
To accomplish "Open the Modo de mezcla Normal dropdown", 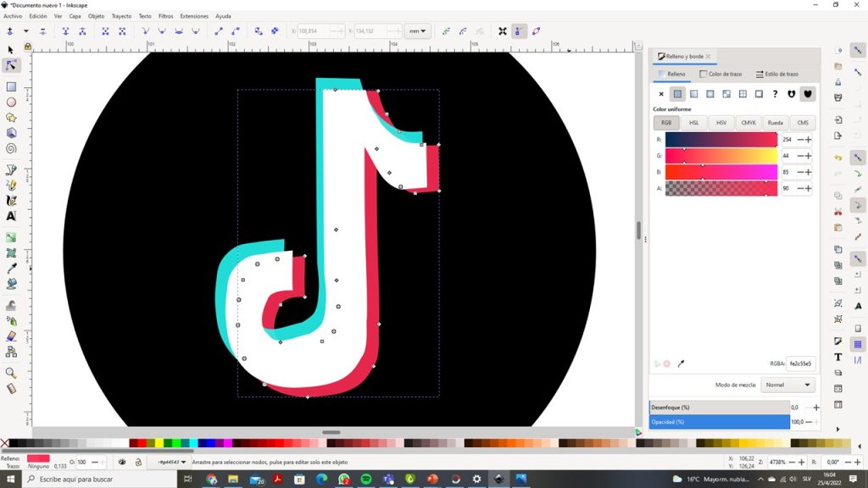I will click(x=787, y=385).
